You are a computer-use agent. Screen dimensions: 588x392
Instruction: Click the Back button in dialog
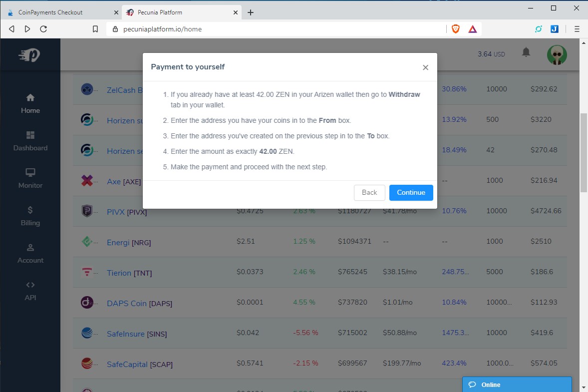[369, 192]
